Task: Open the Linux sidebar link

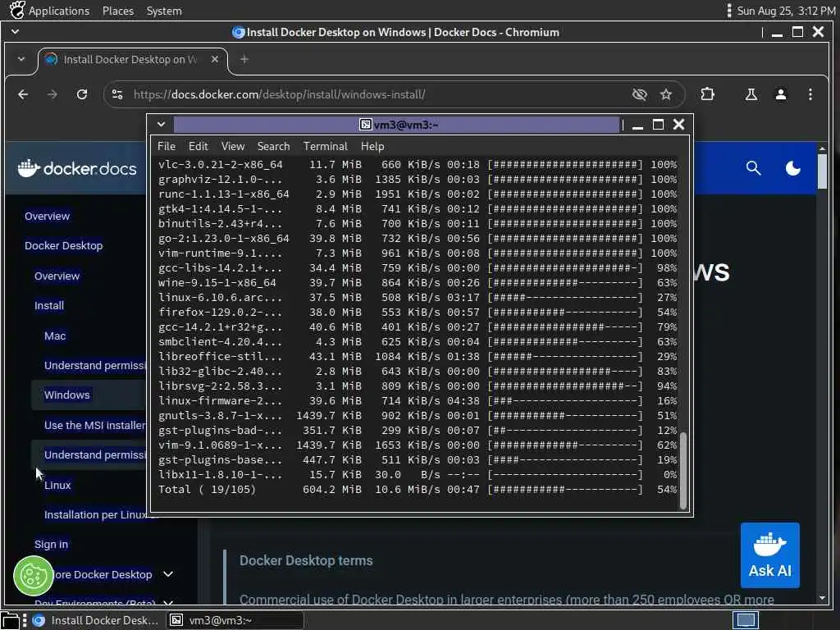Action: [57, 485]
